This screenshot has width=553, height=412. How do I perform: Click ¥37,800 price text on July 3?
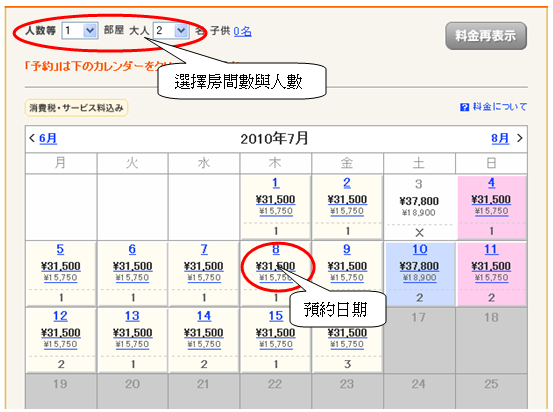[419, 201]
